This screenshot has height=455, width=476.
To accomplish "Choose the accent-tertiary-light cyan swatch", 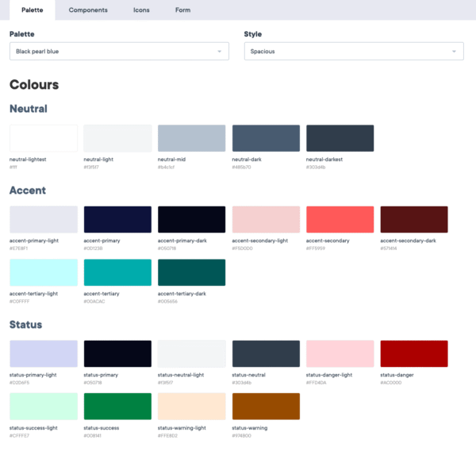I will pyautogui.click(x=44, y=272).
